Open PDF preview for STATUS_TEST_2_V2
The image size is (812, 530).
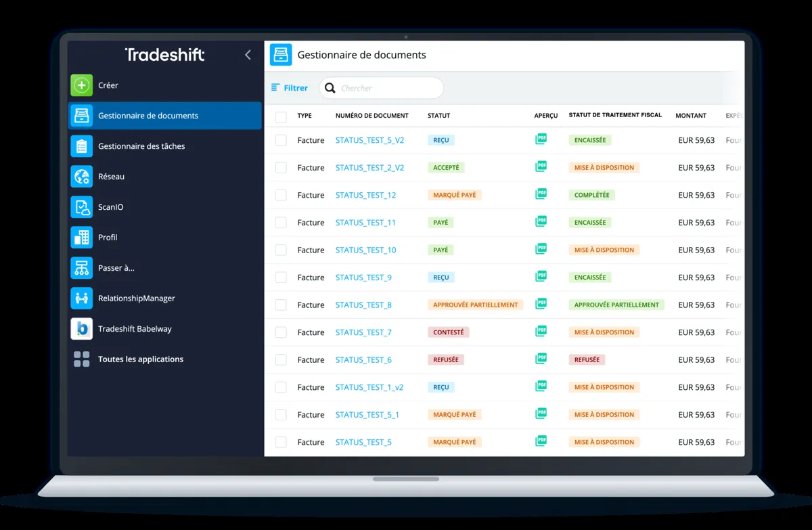(541, 167)
